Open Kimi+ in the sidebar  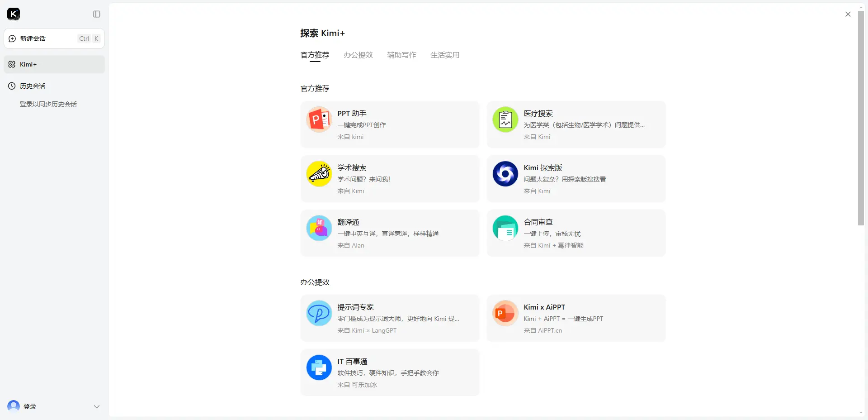tap(54, 64)
